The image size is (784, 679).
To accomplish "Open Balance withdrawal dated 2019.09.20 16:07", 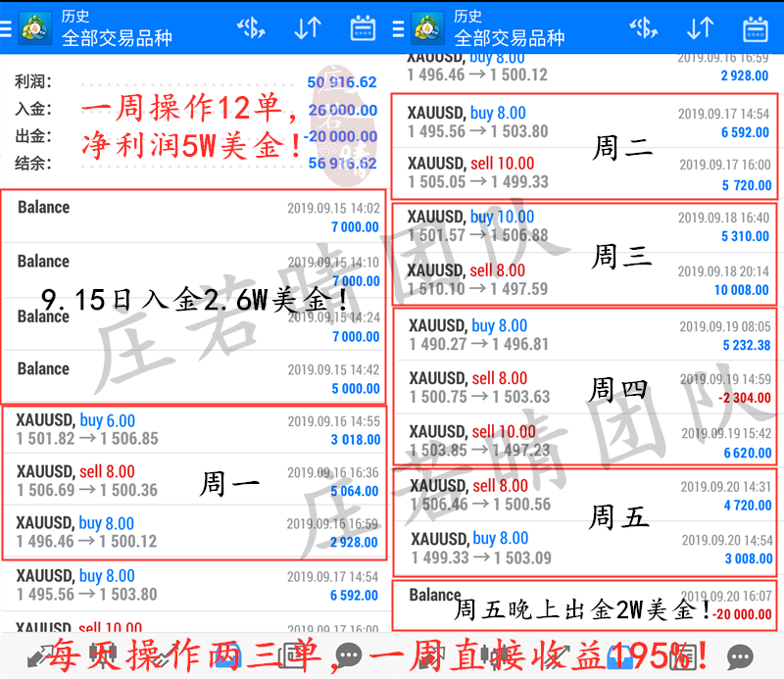I will [x=585, y=605].
